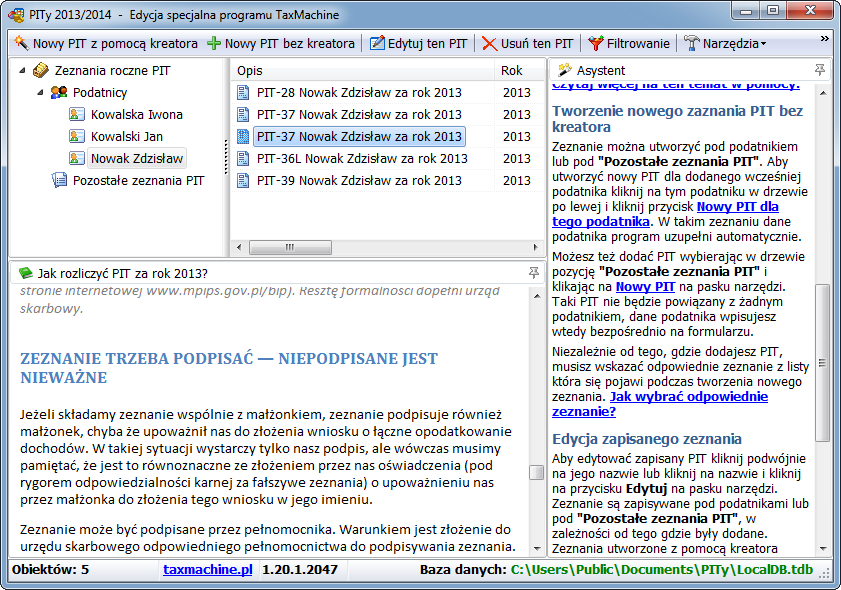This screenshot has width=841, height=590.
Task: Select Kowalska Iwona in taxpayer tree
Action: 137,114
